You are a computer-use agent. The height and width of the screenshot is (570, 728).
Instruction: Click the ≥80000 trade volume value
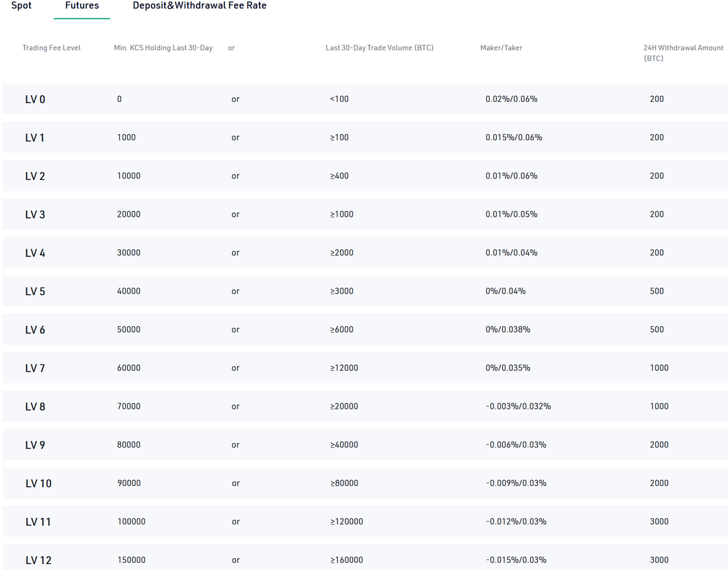click(344, 483)
